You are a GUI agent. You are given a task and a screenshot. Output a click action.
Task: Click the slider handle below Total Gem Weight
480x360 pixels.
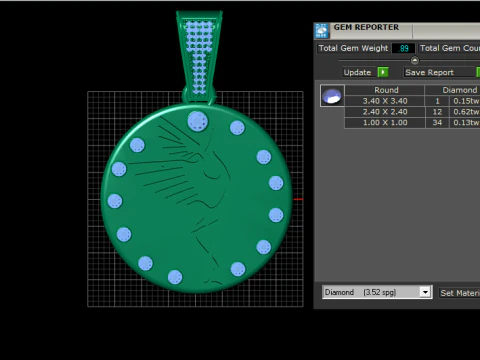(415, 60)
